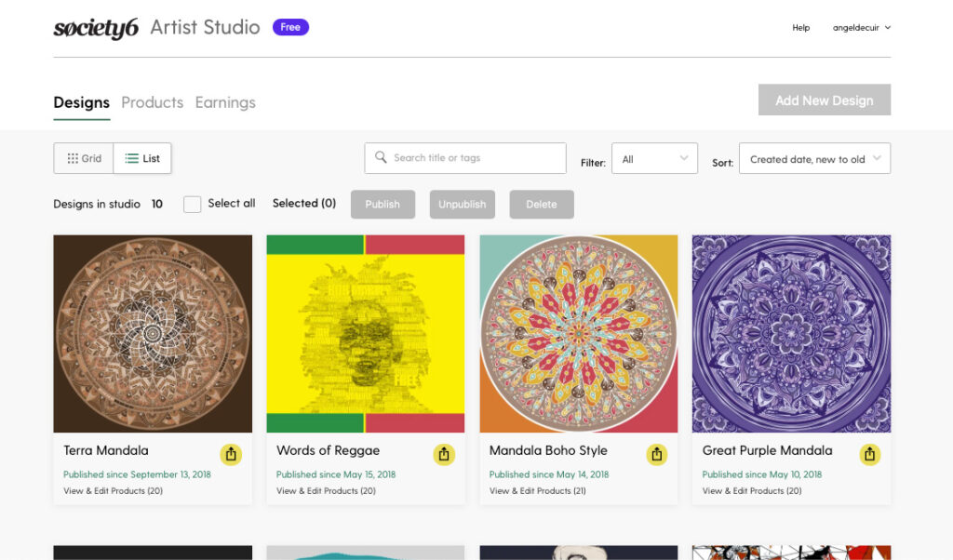
Task: Click 'Published since May 14, 2018' text
Action: (x=549, y=474)
